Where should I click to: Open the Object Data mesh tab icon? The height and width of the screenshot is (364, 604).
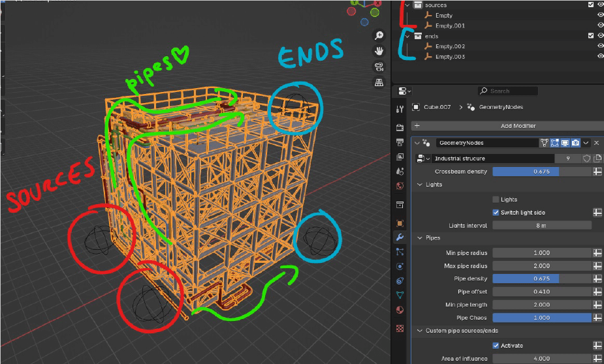400,295
